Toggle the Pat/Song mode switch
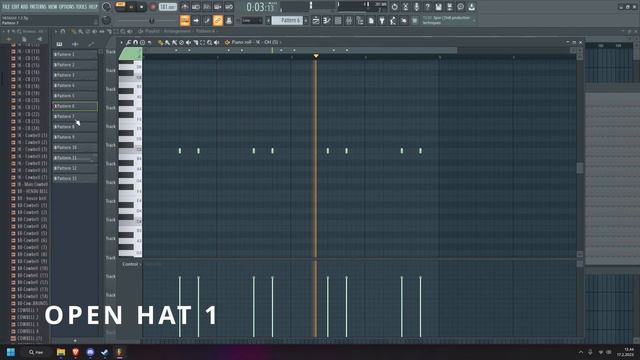Image resolution: width=640 pixels, height=360 pixels. [x=120, y=4]
